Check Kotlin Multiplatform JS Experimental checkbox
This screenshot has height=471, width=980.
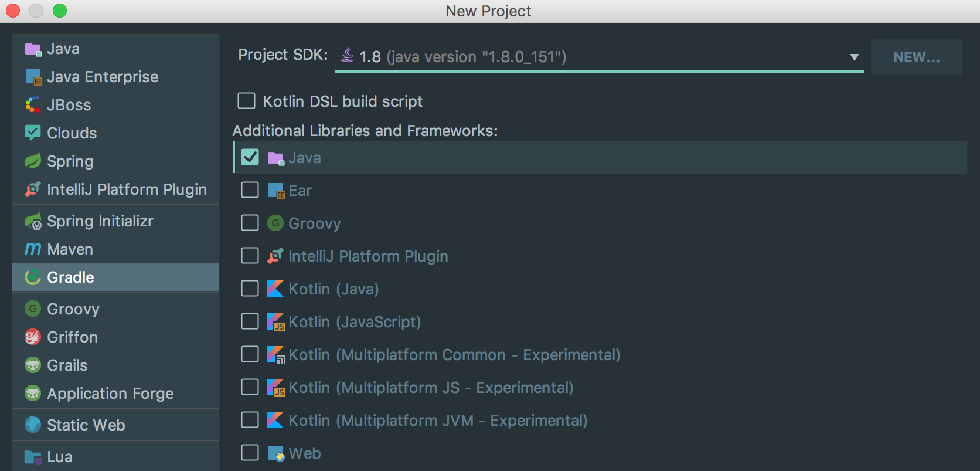pos(250,387)
